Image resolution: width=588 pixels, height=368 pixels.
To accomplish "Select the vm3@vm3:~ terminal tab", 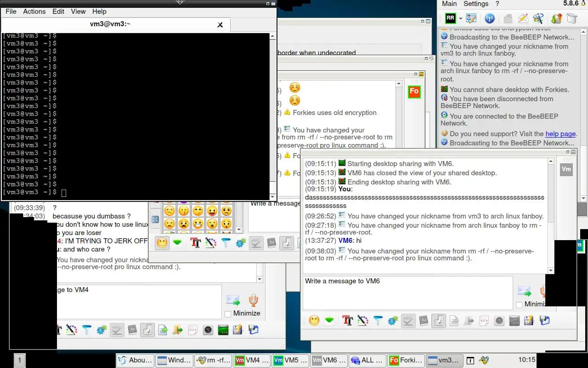I will (x=110, y=24).
